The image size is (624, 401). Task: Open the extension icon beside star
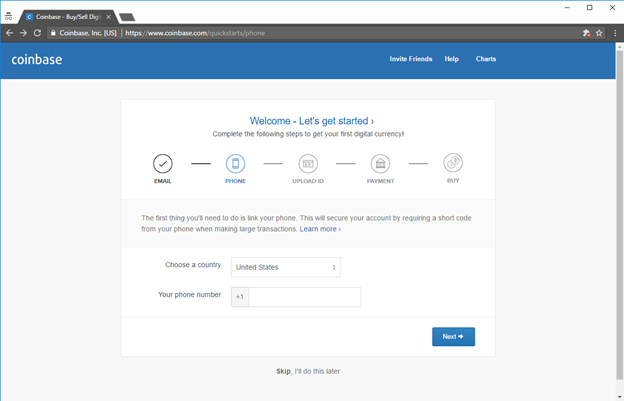[x=586, y=33]
